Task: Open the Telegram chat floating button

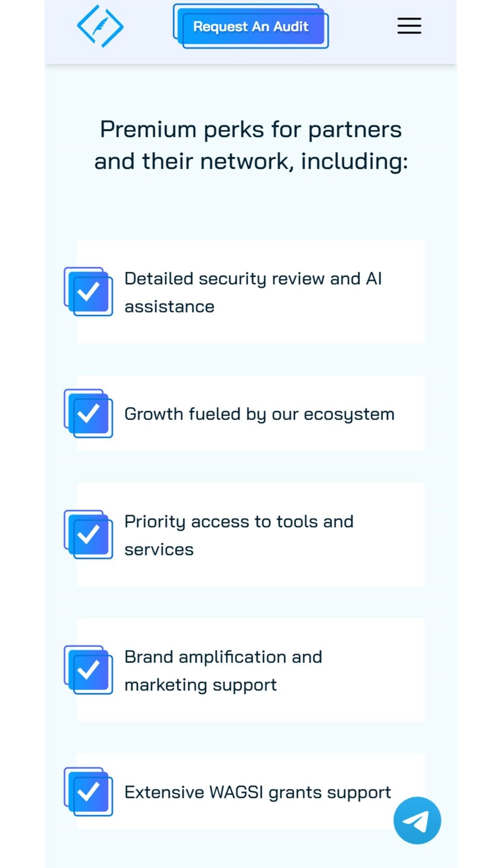Action: coord(417,820)
